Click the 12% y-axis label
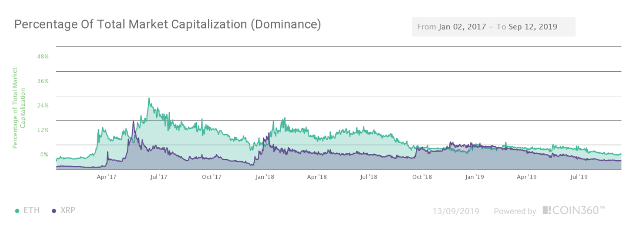Image resolution: width=644 pixels, height=227 pixels. tap(43, 130)
